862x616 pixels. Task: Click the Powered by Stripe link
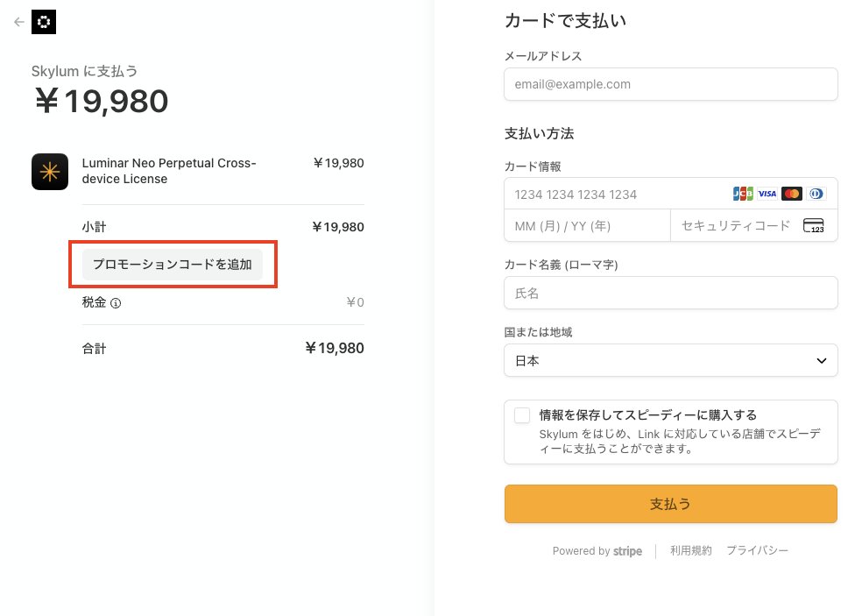[597, 551]
